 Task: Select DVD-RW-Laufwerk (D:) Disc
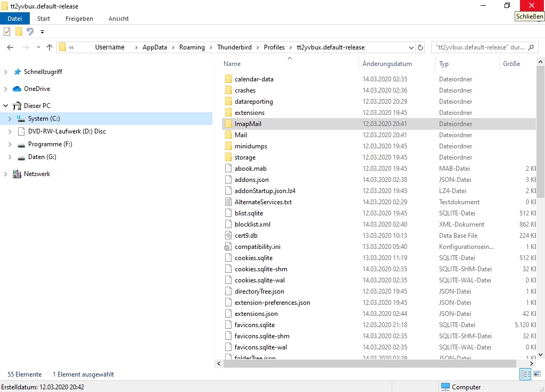click(67, 131)
